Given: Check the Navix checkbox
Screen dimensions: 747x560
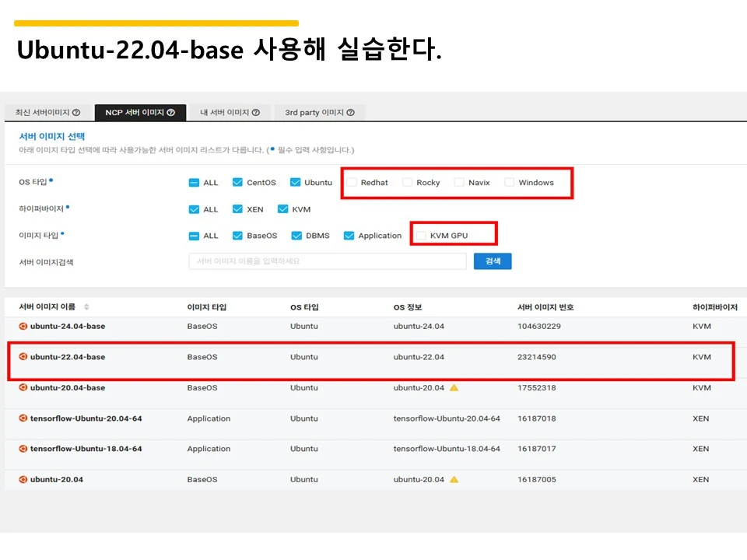Looking at the screenshot, I should (459, 182).
